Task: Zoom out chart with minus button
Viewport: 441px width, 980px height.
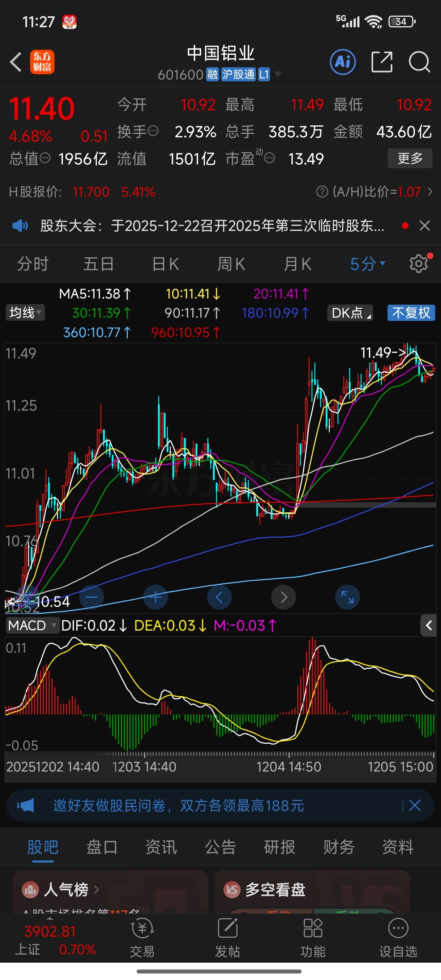Action: click(92, 597)
